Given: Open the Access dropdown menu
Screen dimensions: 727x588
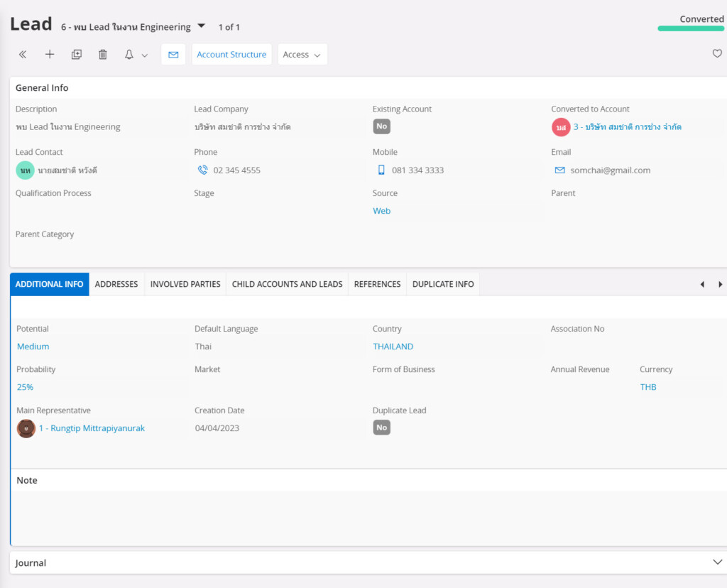Looking at the screenshot, I should click(x=302, y=55).
